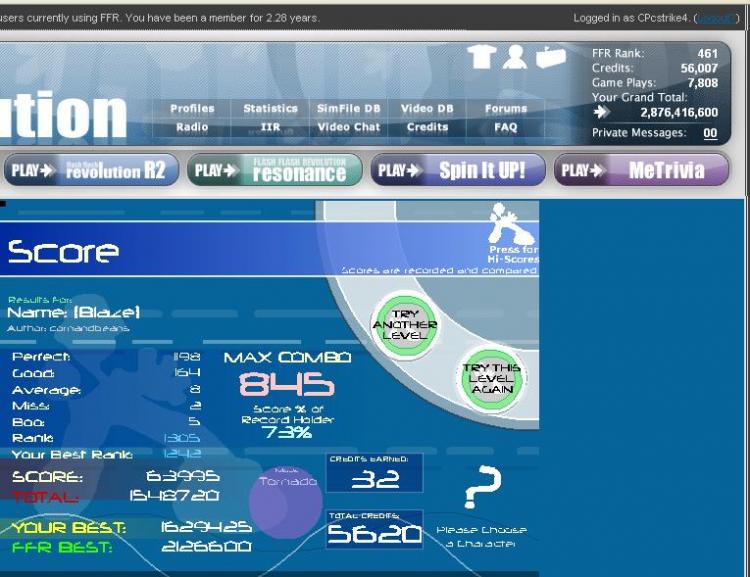Click the FFR Rank value 461
The height and width of the screenshot is (577, 750).
point(707,54)
